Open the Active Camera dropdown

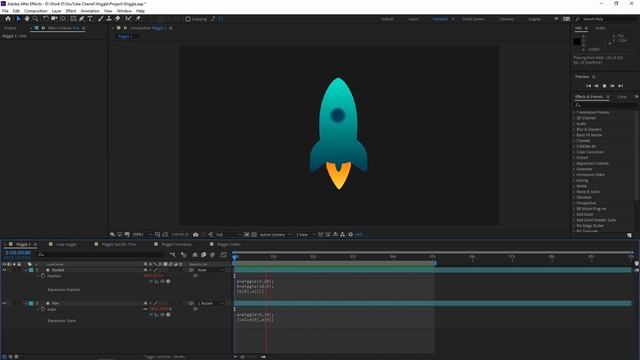click(x=276, y=235)
